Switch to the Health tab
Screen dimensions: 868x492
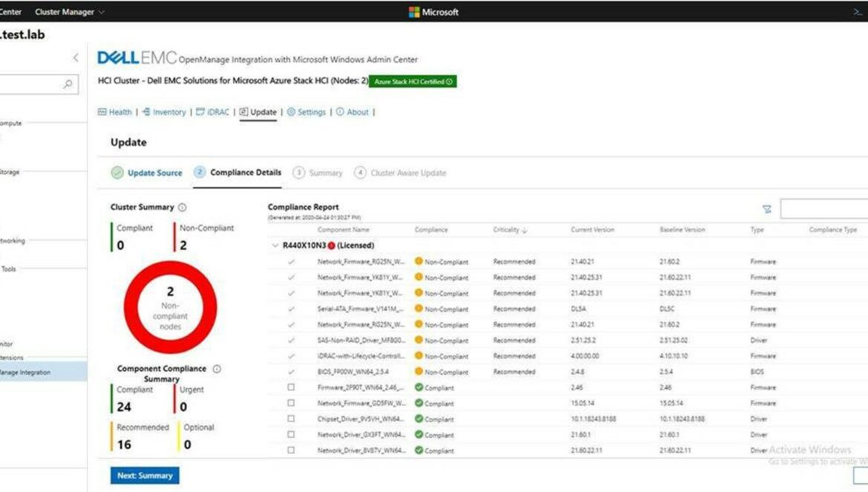(115, 112)
